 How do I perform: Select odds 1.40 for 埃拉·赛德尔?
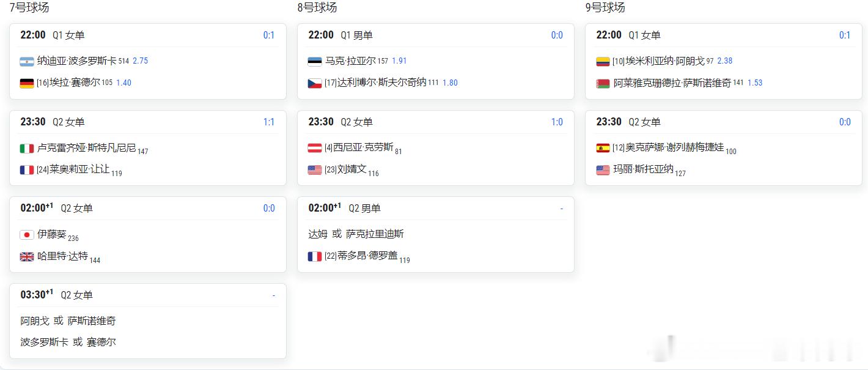tap(123, 83)
